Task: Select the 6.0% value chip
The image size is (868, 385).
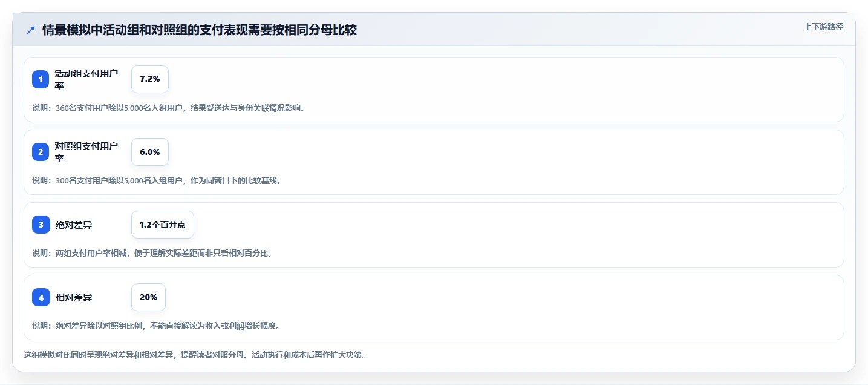Action: pyautogui.click(x=150, y=152)
